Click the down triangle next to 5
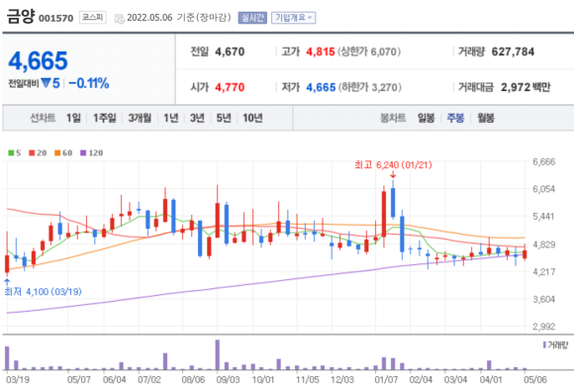574x392 pixels. (x=46, y=83)
